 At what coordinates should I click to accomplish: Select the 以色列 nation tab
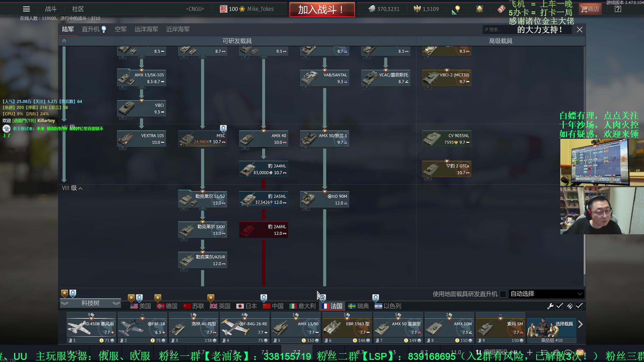[388, 306]
